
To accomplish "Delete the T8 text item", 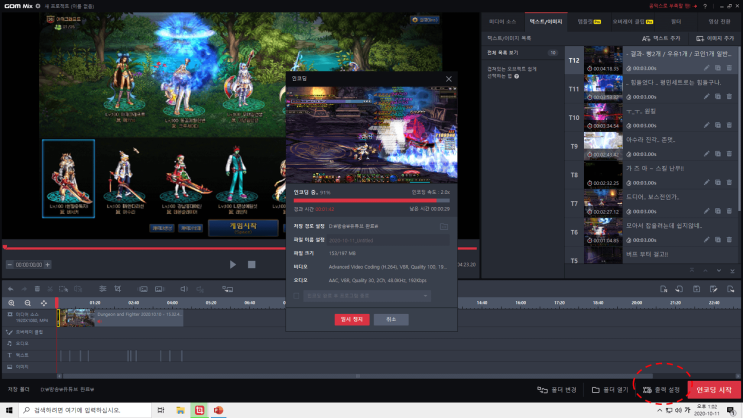I will 729,182.
